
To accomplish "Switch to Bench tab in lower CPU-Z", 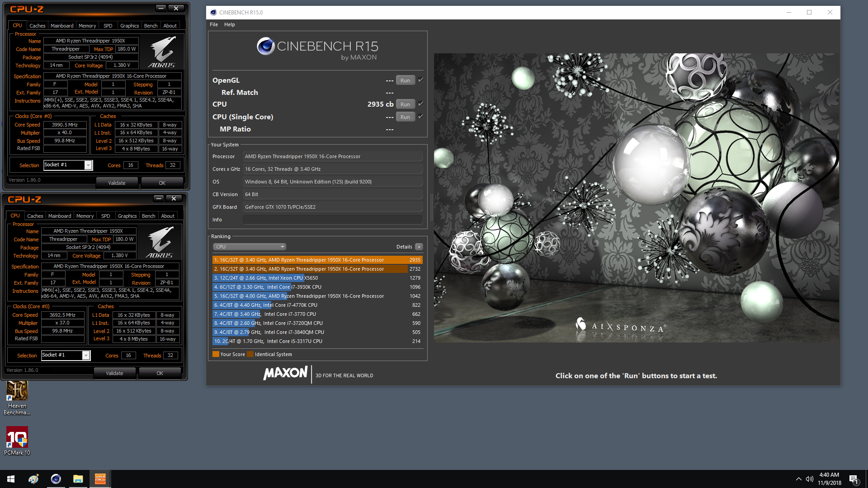I will point(148,216).
